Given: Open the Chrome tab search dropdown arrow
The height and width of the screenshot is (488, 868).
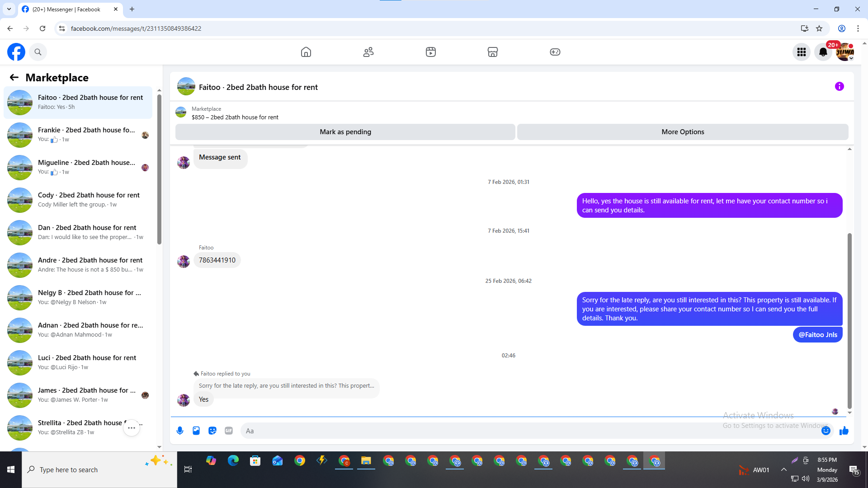Looking at the screenshot, I should pyautogui.click(x=9, y=9).
